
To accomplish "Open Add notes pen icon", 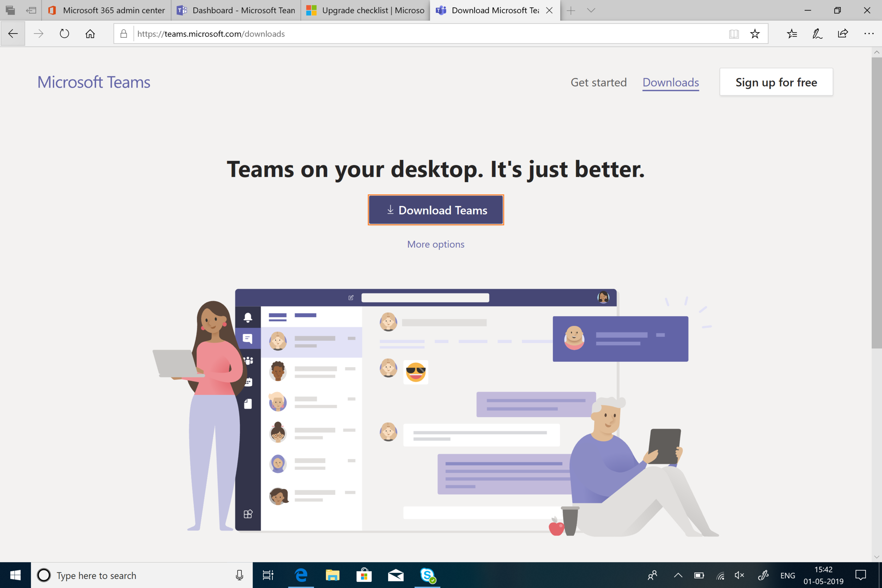I will [x=817, y=34].
